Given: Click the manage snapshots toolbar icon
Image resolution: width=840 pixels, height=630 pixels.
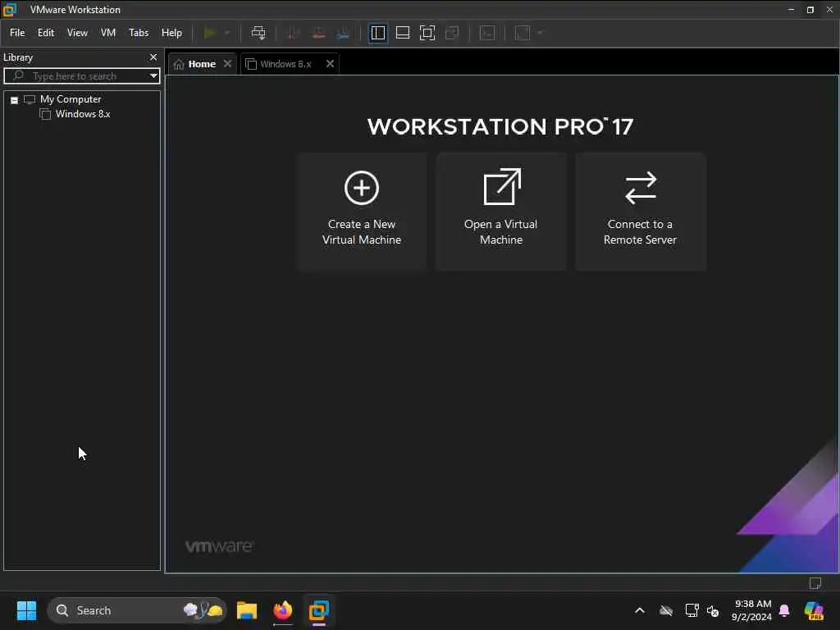Looking at the screenshot, I should 343,33.
